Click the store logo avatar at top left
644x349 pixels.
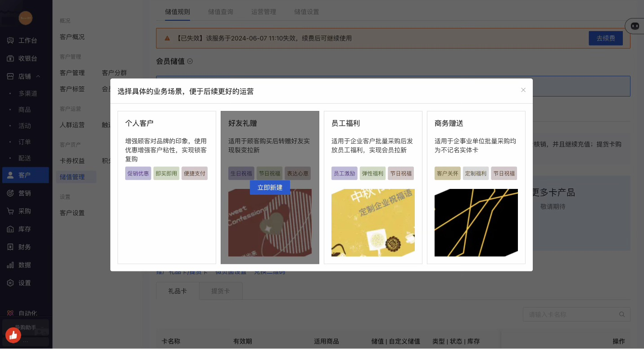coord(26,18)
